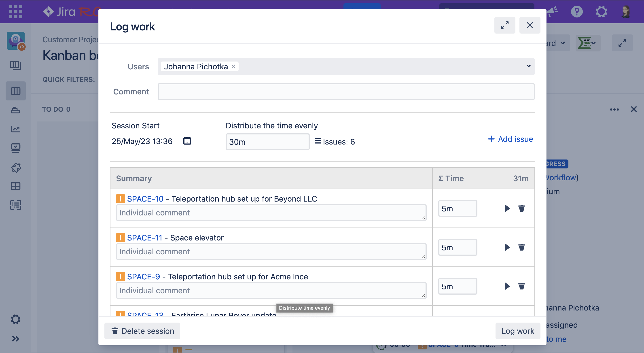
Task: Start timer for SPACE-10 issue
Action: [x=507, y=208]
